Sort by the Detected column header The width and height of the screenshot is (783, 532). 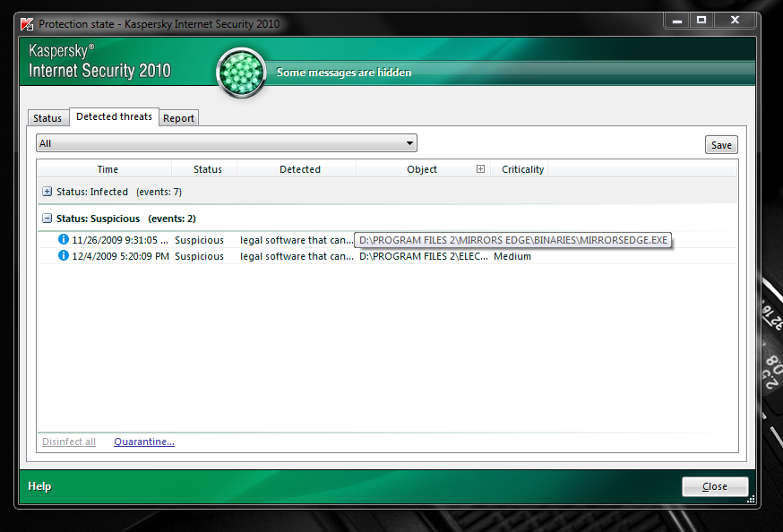(x=299, y=169)
